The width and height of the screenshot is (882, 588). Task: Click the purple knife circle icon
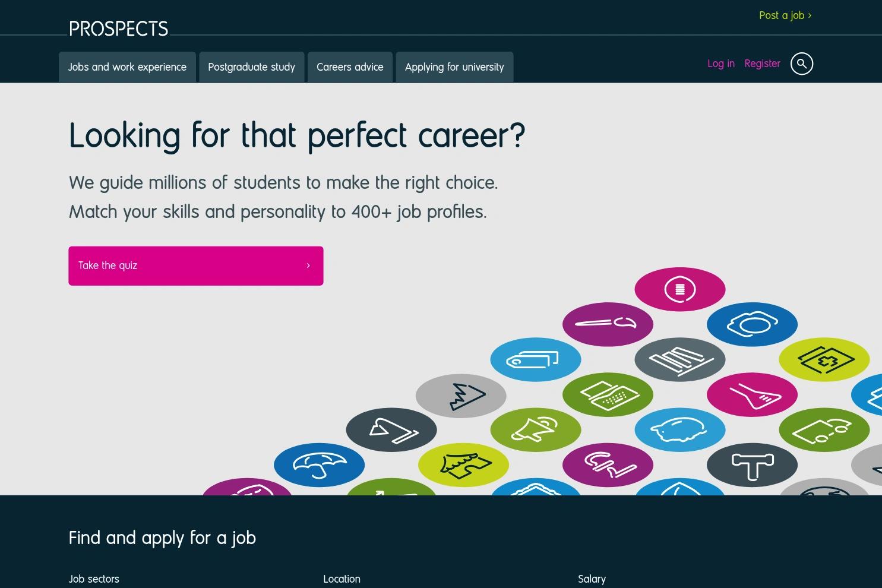pyautogui.click(x=608, y=324)
